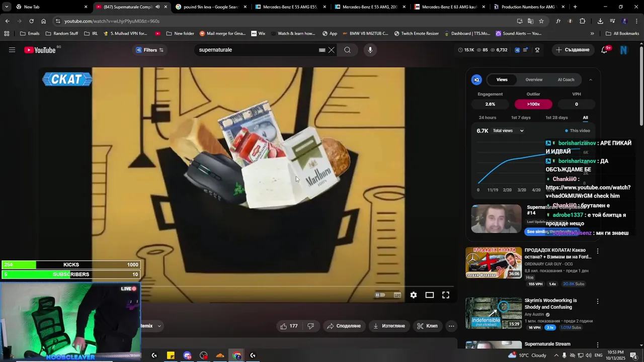Open a new Chrome tab

tap(575, 7)
